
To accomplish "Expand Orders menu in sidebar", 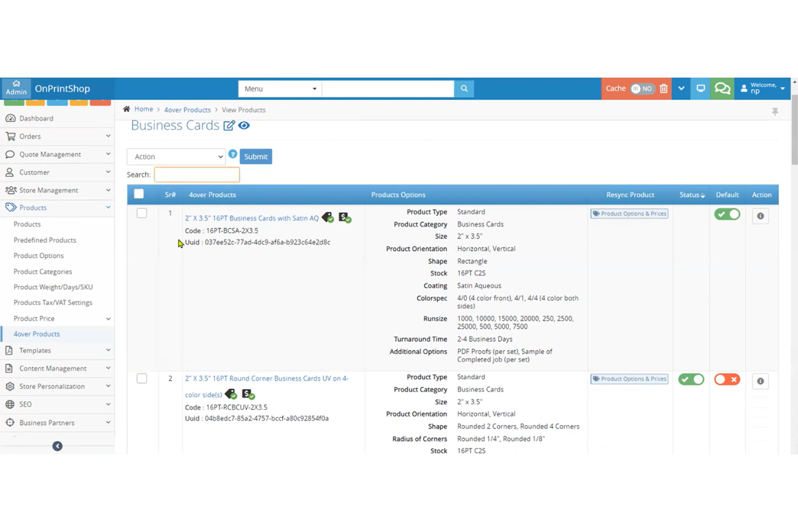I will 57,136.
